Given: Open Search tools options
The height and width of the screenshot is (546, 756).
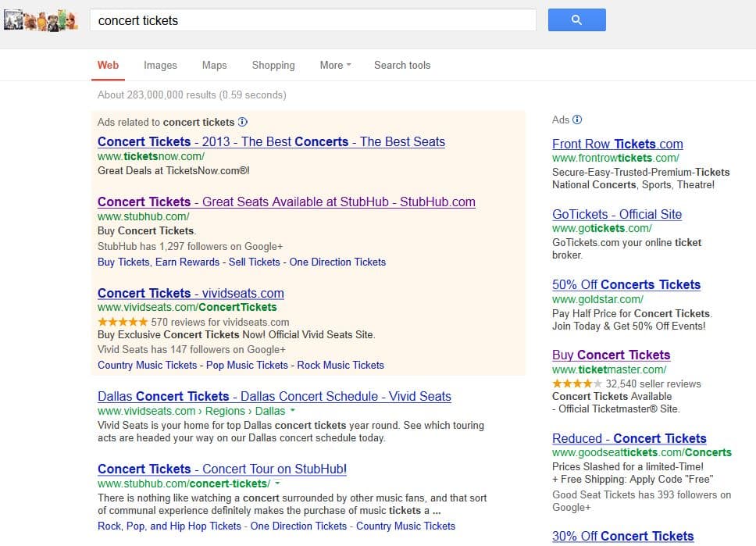Looking at the screenshot, I should pos(402,65).
